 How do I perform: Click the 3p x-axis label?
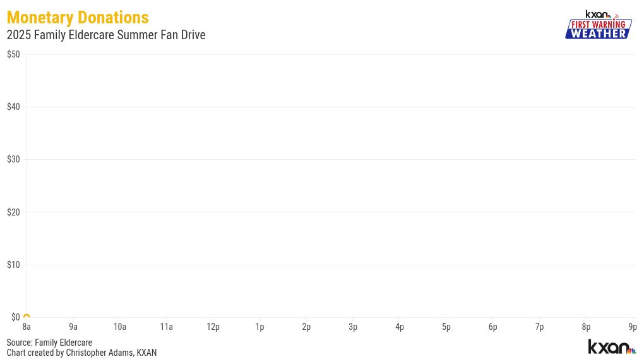pos(353,327)
